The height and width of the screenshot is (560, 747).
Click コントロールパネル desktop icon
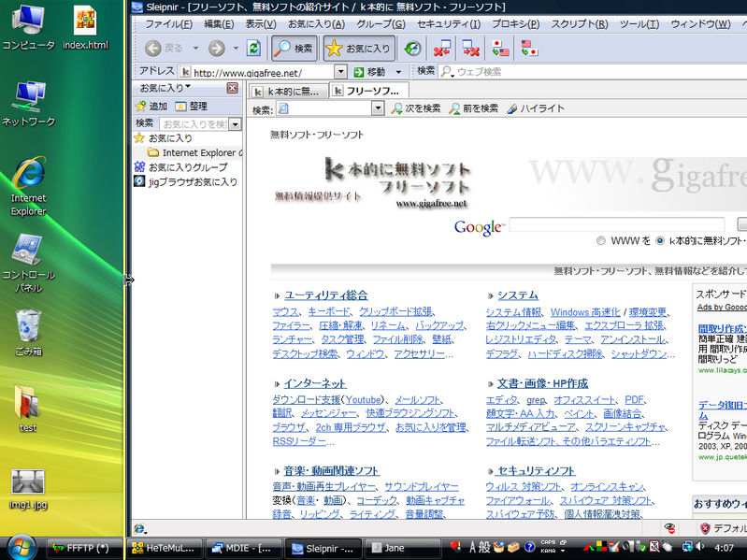[29, 264]
